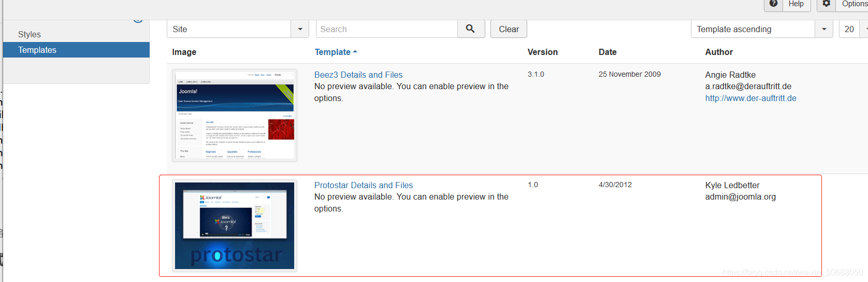
Task: Open Beez3 Details and Files link
Action: 358,75
